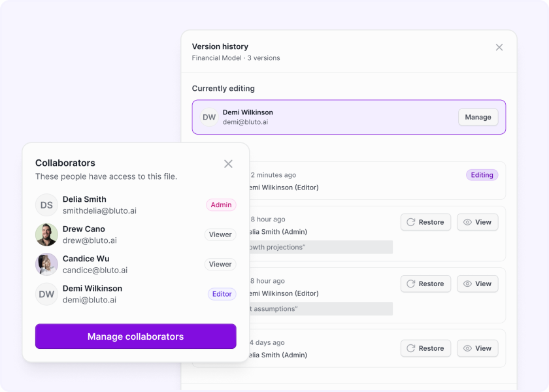Open Demi Wilkinson's Editor role badge
549x392 pixels.
(x=222, y=294)
